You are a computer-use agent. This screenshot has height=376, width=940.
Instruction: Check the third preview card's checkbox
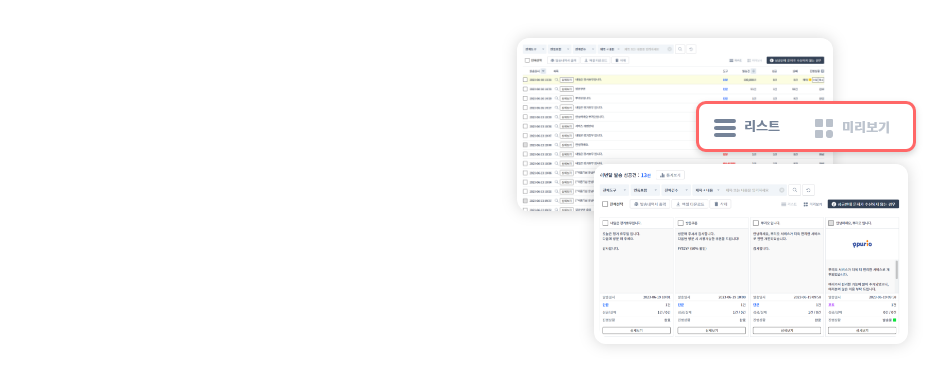pyautogui.click(x=756, y=223)
